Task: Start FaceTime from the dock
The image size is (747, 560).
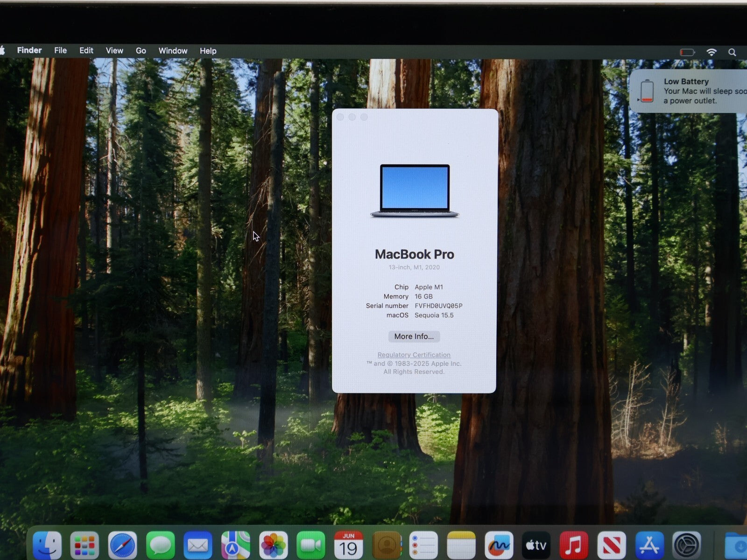Action: (x=311, y=545)
